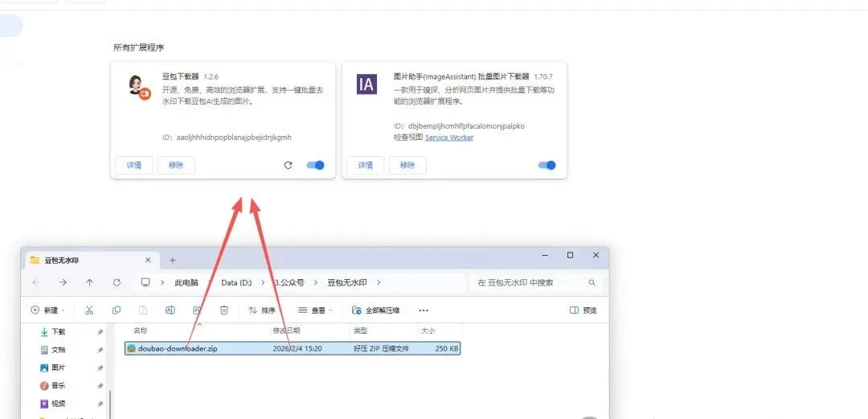
Task: Click the Copy icon in Explorer toolbar
Action: [x=117, y=310]
